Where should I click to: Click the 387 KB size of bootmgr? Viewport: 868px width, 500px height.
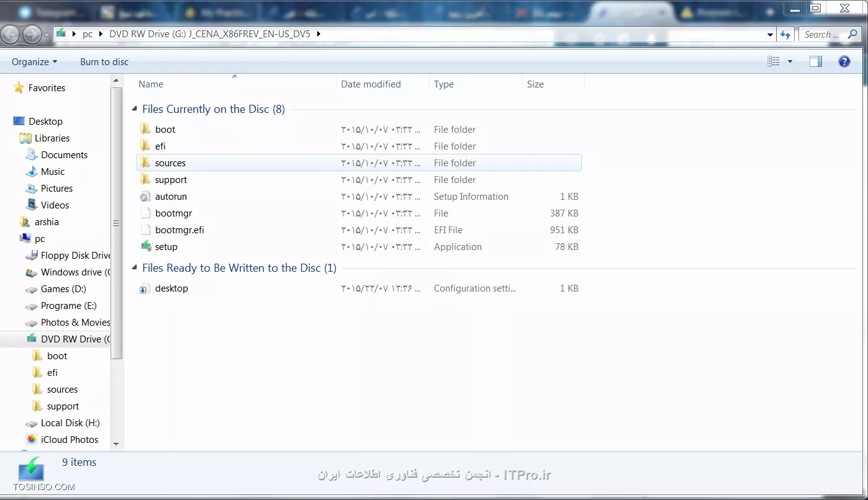point(564,213)
